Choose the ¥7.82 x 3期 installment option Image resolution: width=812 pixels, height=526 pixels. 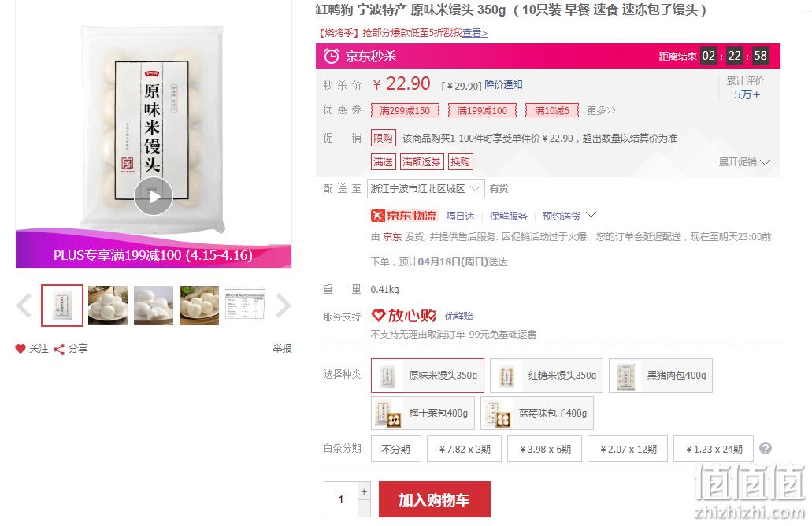[x=464, y=449]
